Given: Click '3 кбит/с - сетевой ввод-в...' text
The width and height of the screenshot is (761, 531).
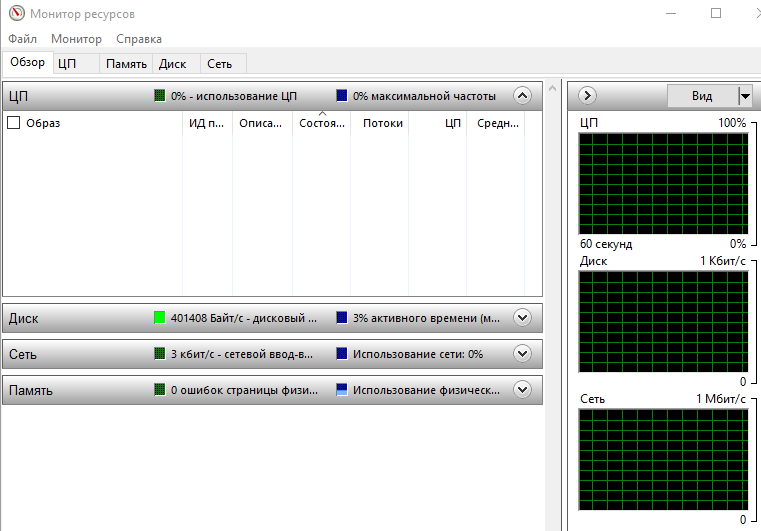Looking at the screenshot, I should click(242, 354).
